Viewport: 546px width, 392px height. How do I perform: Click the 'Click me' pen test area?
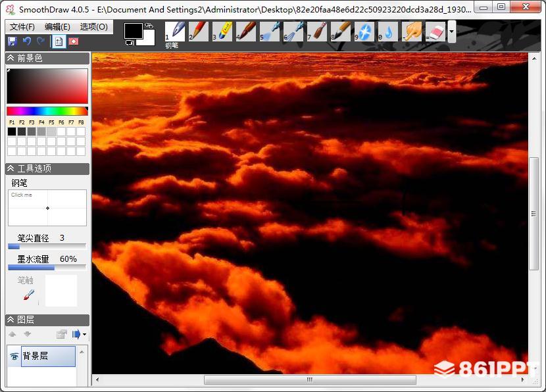[x=47, y=208]
